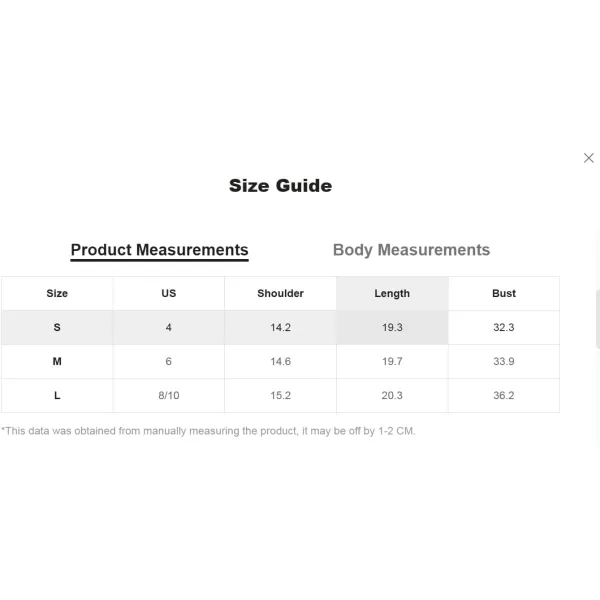
Task: Select the Product Measurements tab
Action: coord(160,250)
